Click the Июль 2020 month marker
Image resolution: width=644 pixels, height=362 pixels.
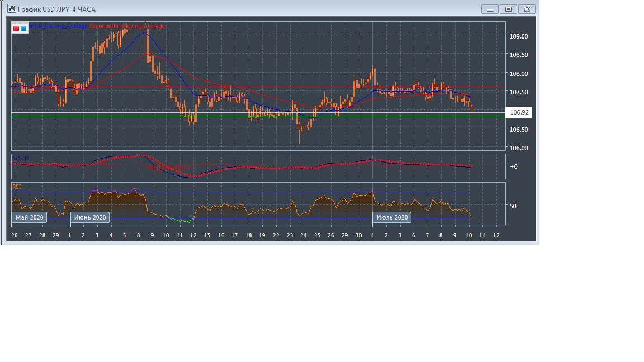(392, 217)
